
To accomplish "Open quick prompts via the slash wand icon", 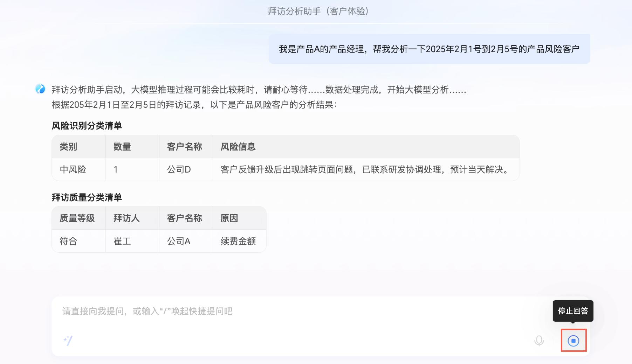I will [x=68, y=341].
